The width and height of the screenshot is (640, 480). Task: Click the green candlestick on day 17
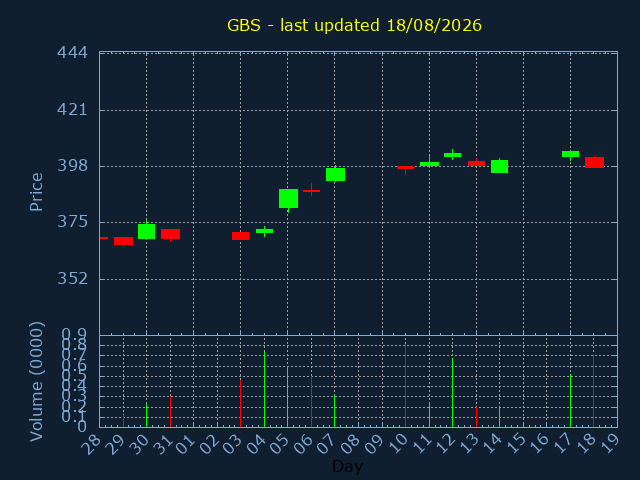[571, 154]
